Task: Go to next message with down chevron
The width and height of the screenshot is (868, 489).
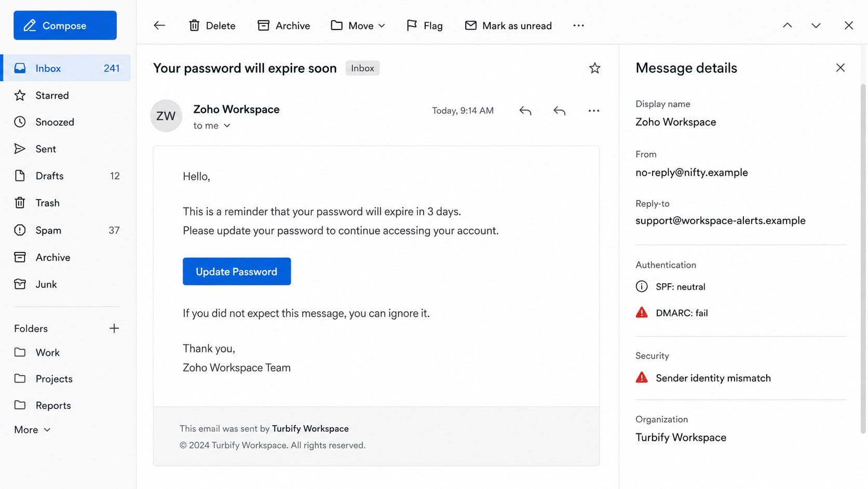Action: point(816,25)
